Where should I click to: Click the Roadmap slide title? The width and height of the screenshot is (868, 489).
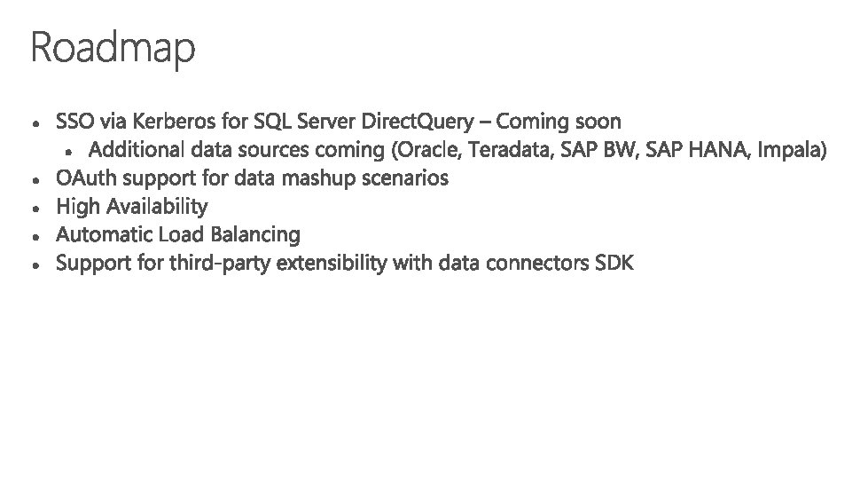click(113, 48)
